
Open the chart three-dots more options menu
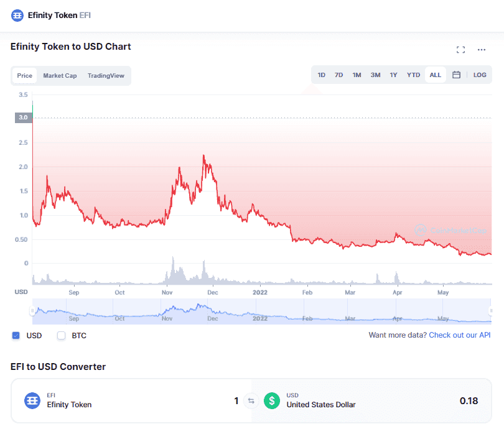pos(481,50)
